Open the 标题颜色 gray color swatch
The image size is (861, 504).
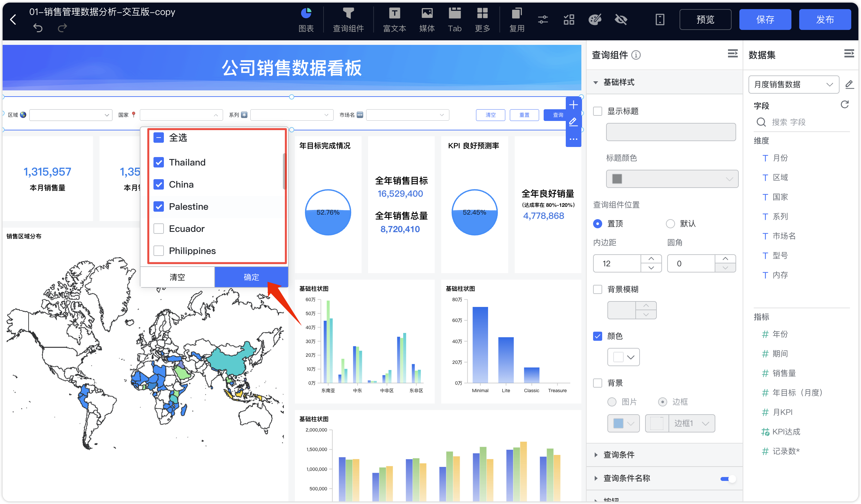[672, 179]
